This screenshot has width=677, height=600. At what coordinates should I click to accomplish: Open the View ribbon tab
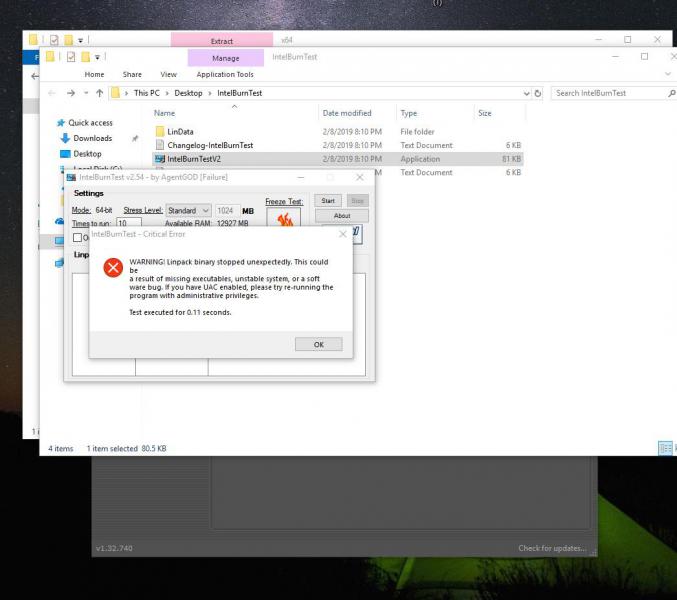[168, 74]
